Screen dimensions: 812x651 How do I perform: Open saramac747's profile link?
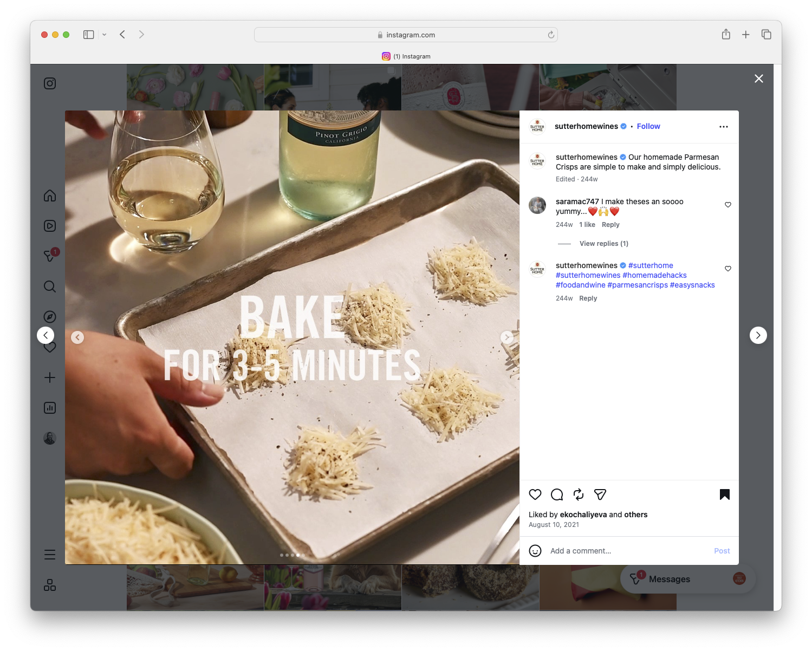point(577,201)
